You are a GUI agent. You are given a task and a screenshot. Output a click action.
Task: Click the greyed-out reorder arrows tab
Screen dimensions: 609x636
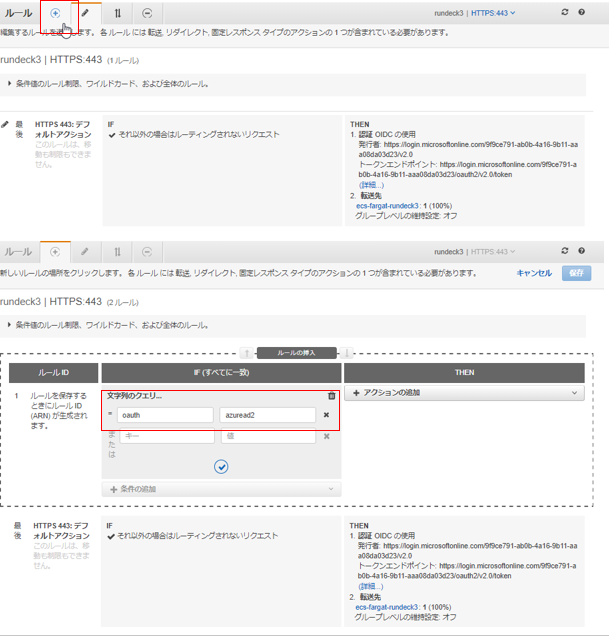[117, 252]
